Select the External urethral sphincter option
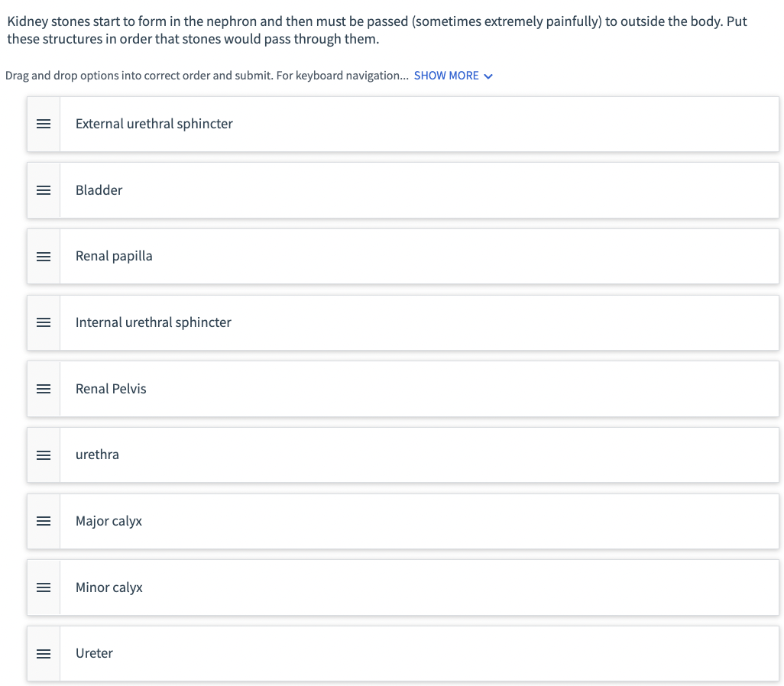Screen dimensions: 784x686 click(x=403, y=124)
